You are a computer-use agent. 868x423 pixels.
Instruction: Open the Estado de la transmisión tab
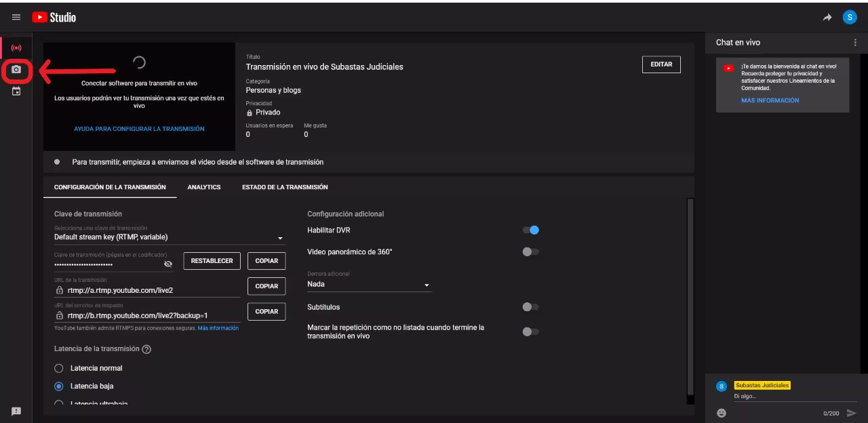[285, 187]
